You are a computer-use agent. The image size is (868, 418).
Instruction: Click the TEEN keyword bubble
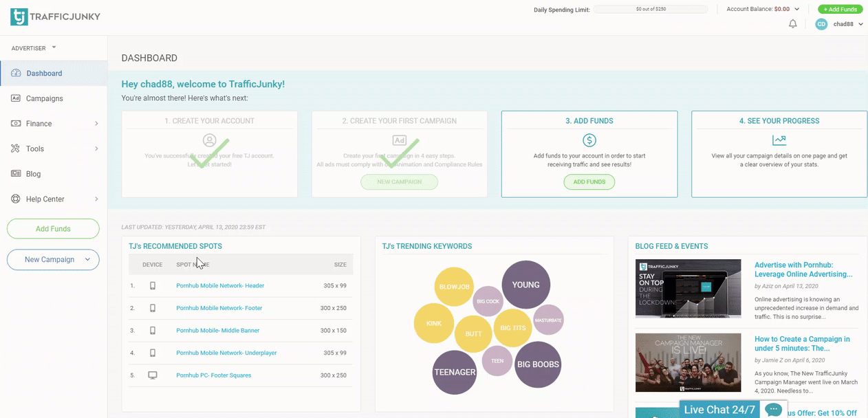[x=497, y=361]
